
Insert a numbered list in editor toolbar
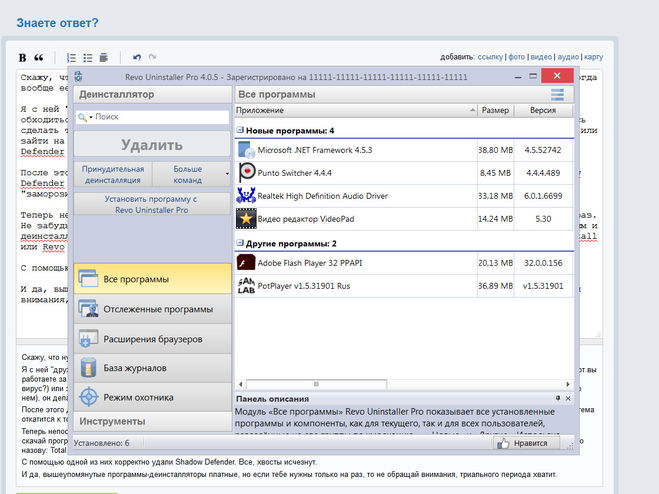click(x=71, y=58)
